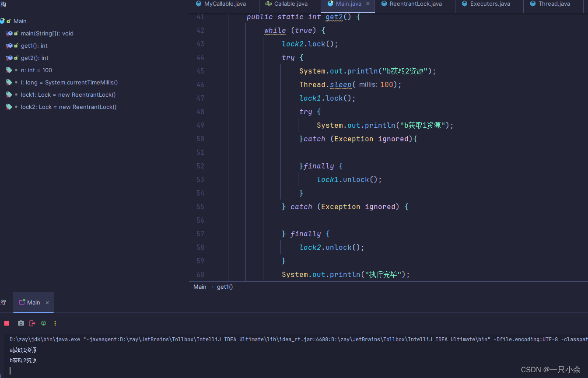Click the class icon on ReentrantLock.java tab

coord(385,3)
